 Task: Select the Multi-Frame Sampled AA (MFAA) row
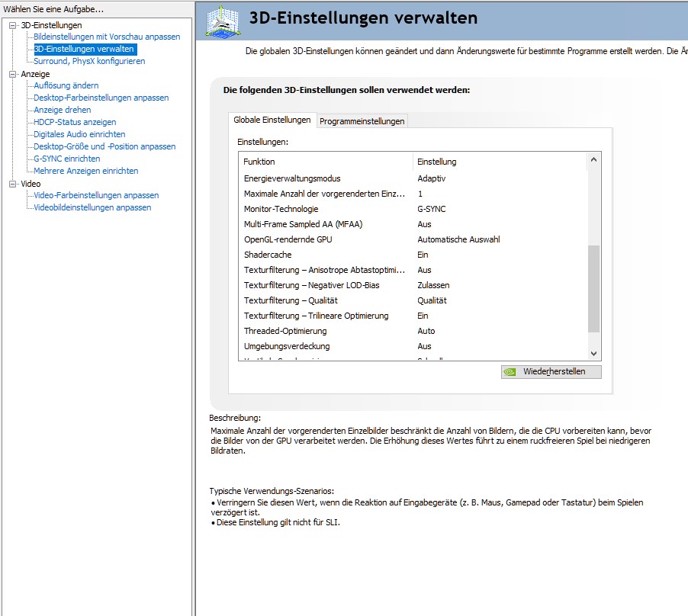click(413, 224)
